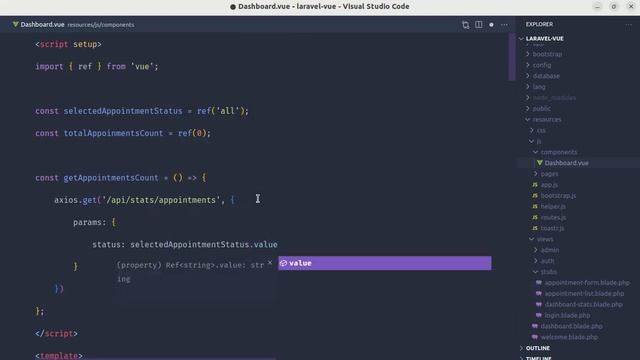Click the 'resources/js/components' breadcrumb path
Screen dimensions: 640x360
[x=101, y=25]
